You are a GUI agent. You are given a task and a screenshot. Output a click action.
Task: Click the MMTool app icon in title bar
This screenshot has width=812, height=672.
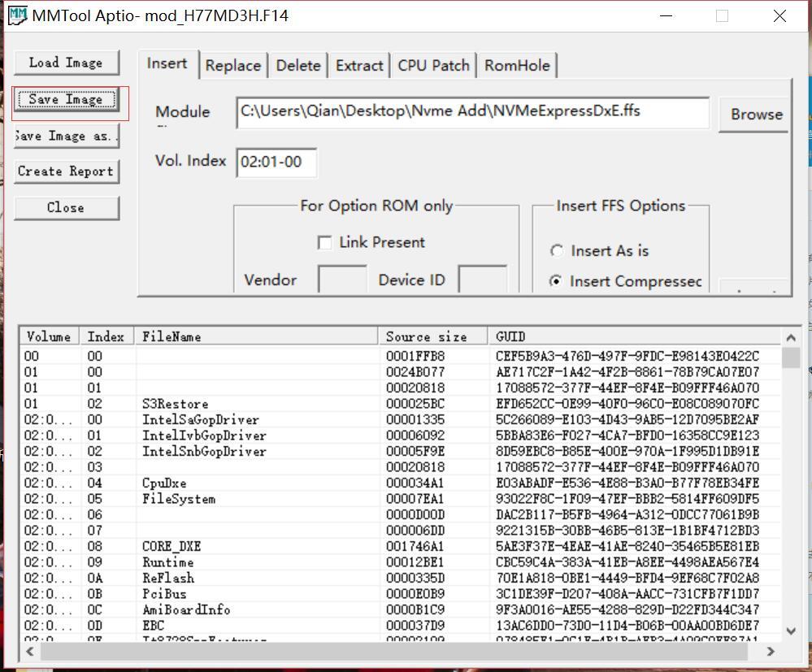tap(17, 16)
